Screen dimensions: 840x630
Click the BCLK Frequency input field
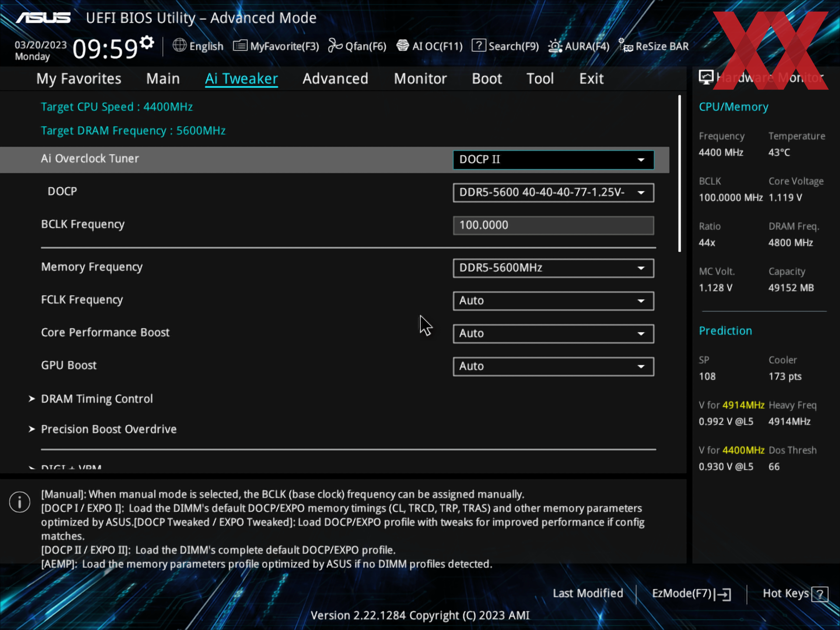click(553, 225)
